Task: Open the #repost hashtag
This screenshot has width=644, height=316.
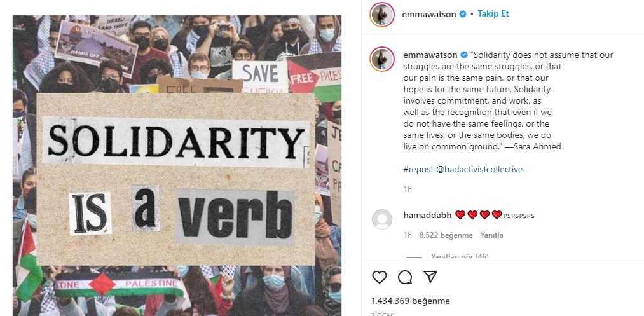Action: point(418,169)
